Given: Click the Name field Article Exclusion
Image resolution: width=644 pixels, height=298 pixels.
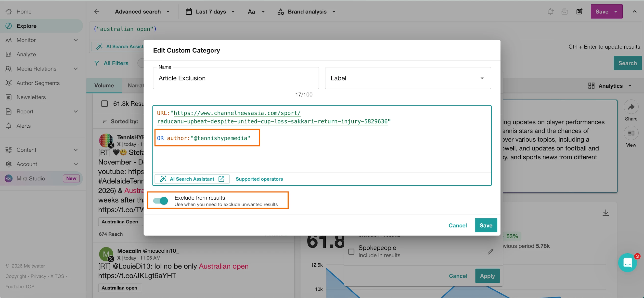Looking at the screenshot, I should pyautogui.click(x=235, y=78).
